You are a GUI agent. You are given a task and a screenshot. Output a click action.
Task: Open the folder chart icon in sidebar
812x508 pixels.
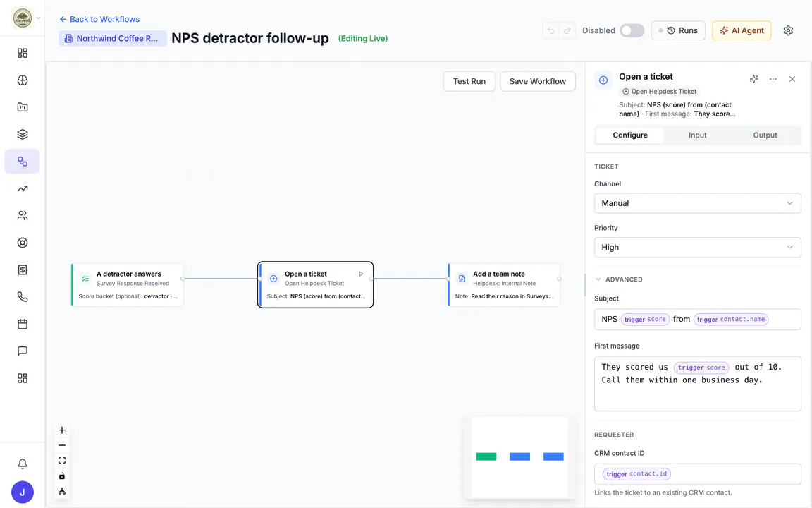(23, 107)
